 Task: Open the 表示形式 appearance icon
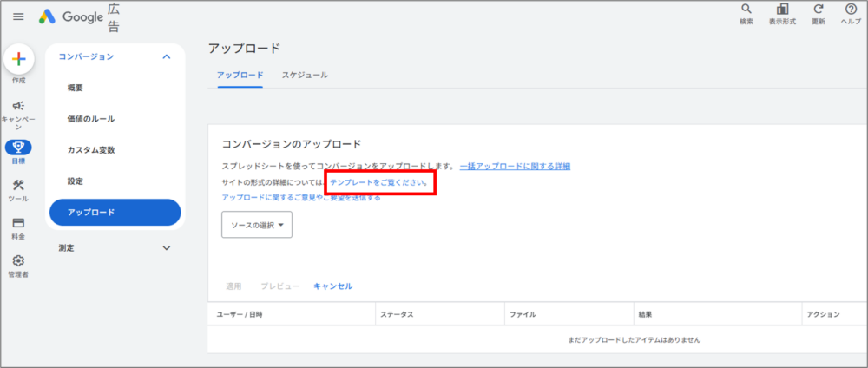pyautogui.click(x=782, y=10)
